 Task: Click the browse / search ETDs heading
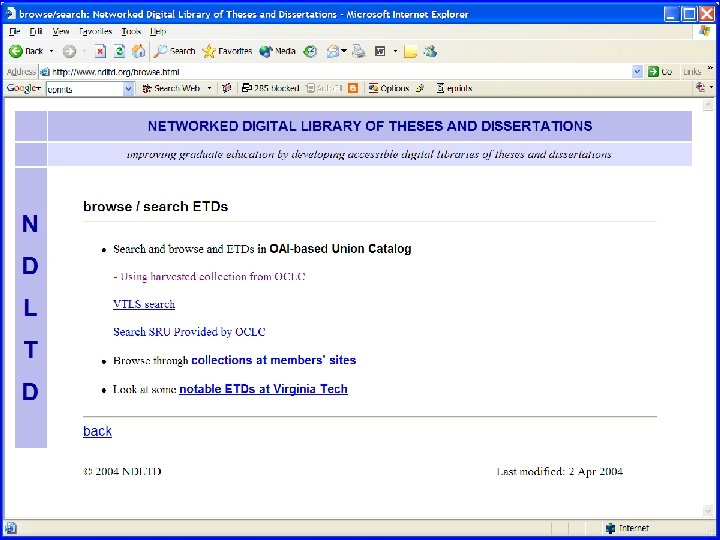point(156,206)
